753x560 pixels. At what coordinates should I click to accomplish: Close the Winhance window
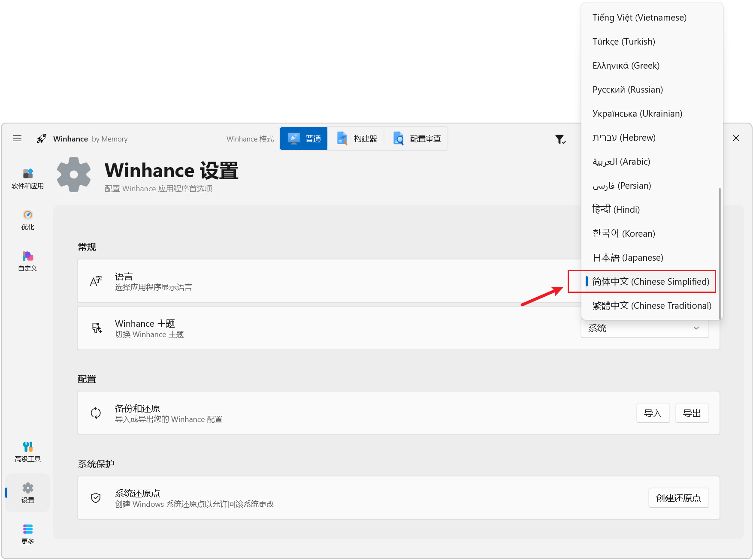click(736, 138)
